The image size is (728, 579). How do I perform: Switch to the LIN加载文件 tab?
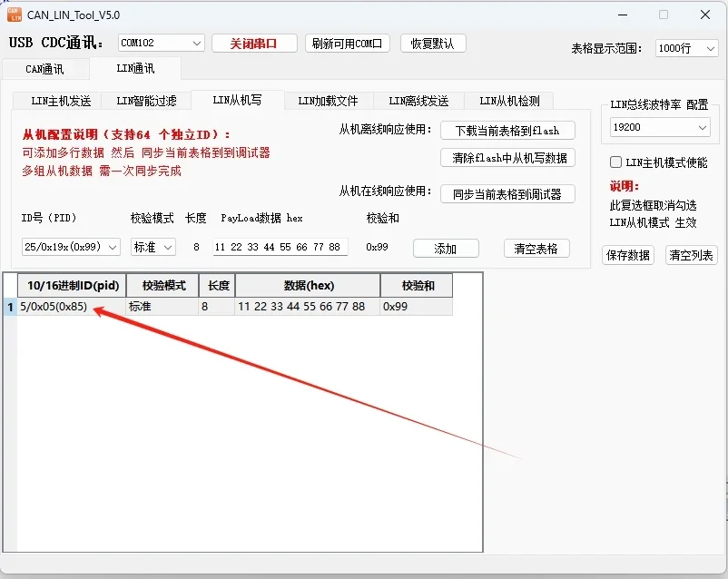pyautogui.click(x=328, y=101)
